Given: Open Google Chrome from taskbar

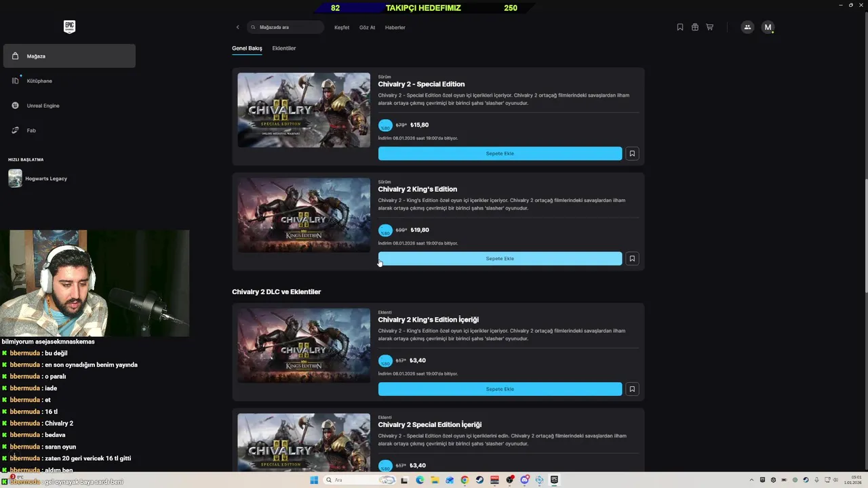Looking at the screenshot, I should pos(465,480).
